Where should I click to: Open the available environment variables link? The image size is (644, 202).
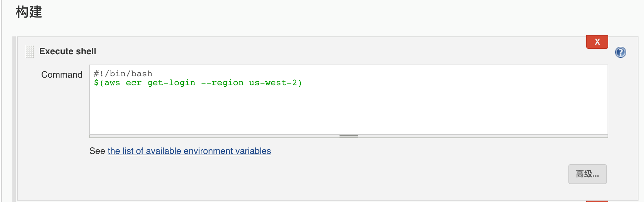[189, 151]
